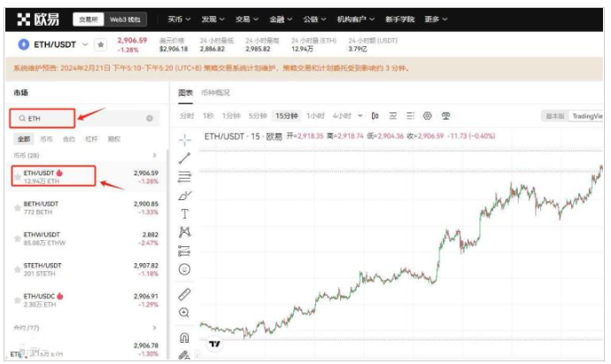
Task: Choose the text annotation tool
Action: [x=184, y=213]
